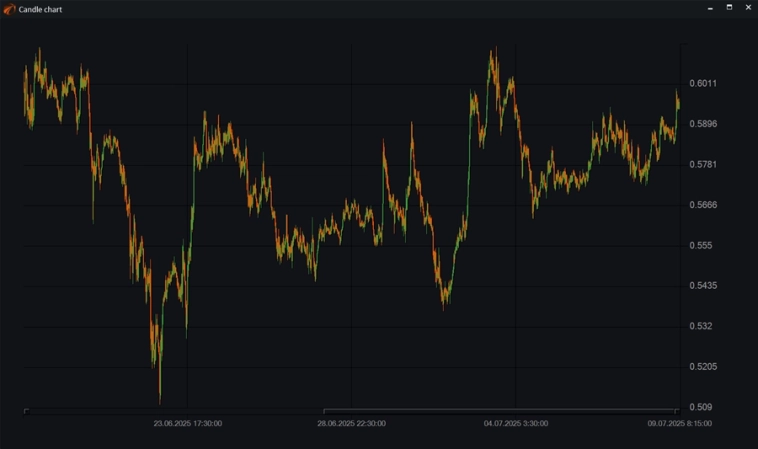Select the 0.5205 price level label

pyautogui.click(x=703, y=367)
